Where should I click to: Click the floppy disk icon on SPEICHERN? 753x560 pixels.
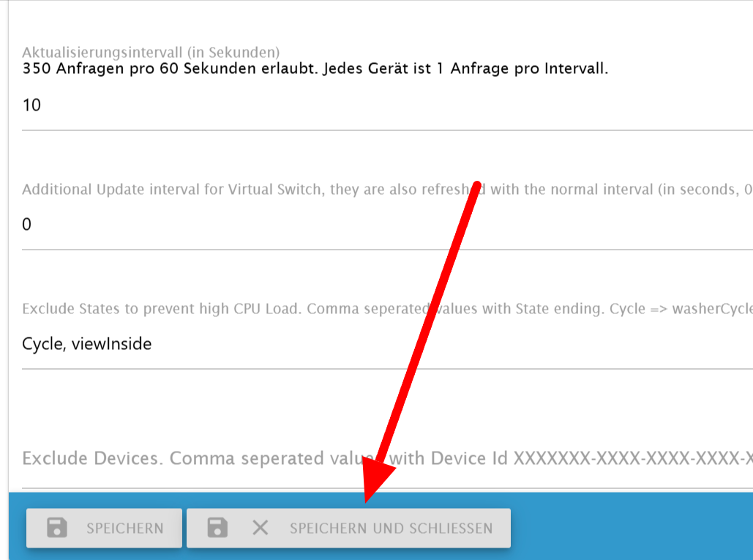click(56, 527)
